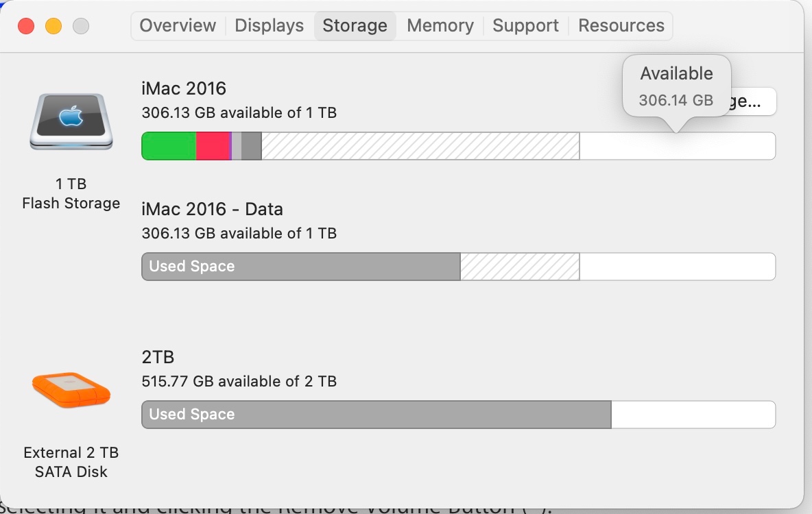Click the iMac 2016 - Data volume label
The image size is (812, 514).
click(x=213, y=209)
